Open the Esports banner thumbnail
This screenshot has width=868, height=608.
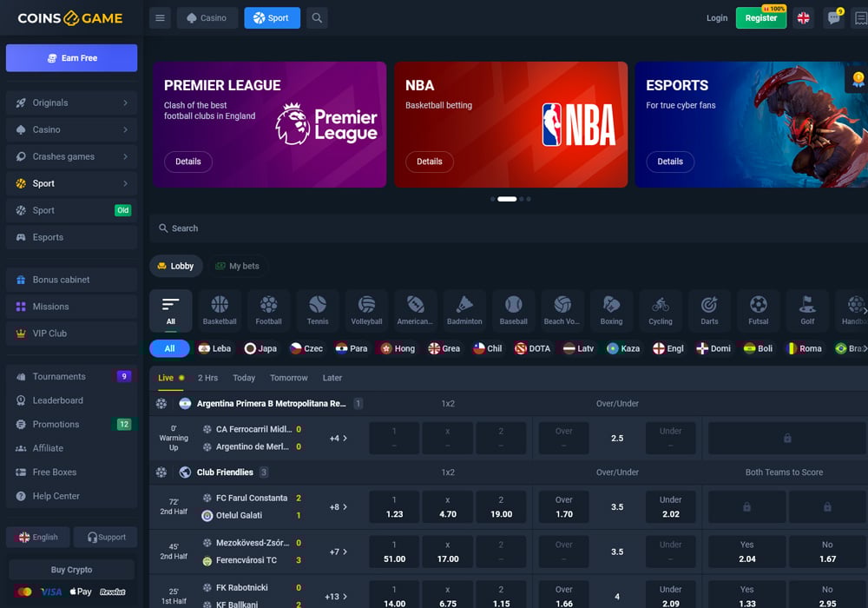click(x=751, y=124)
